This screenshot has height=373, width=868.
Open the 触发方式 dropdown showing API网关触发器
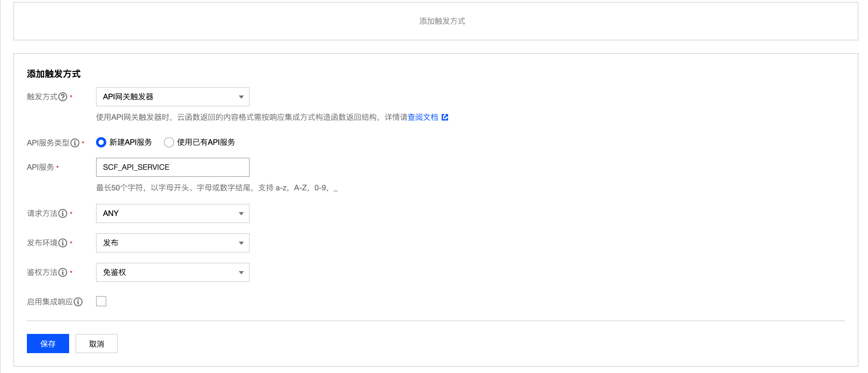pyautogui.click(x=173, y=97)
